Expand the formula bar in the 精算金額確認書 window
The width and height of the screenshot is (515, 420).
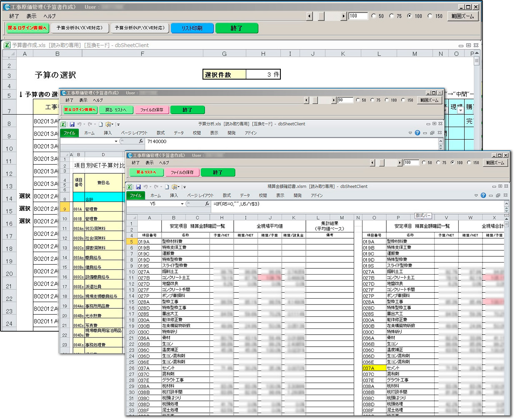507,204
